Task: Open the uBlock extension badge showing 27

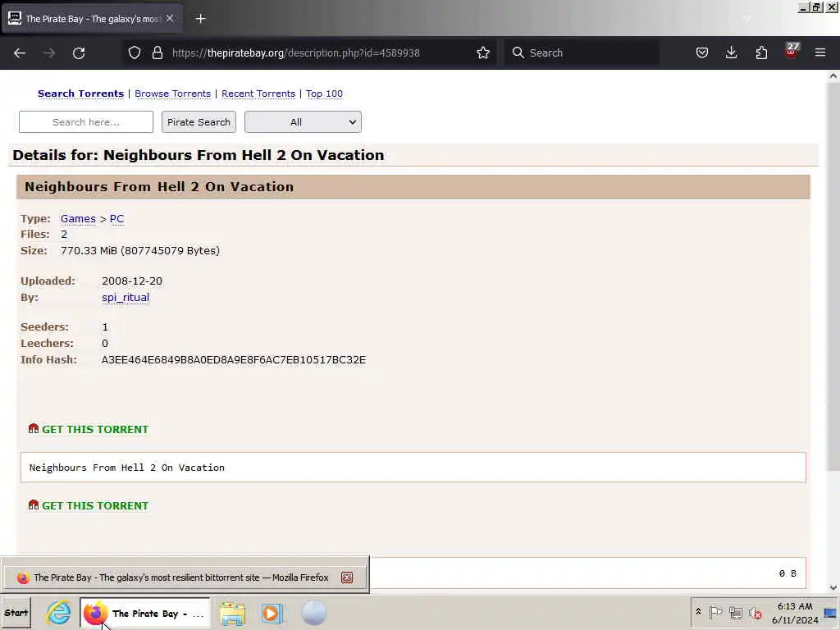Action: point(792,50)
